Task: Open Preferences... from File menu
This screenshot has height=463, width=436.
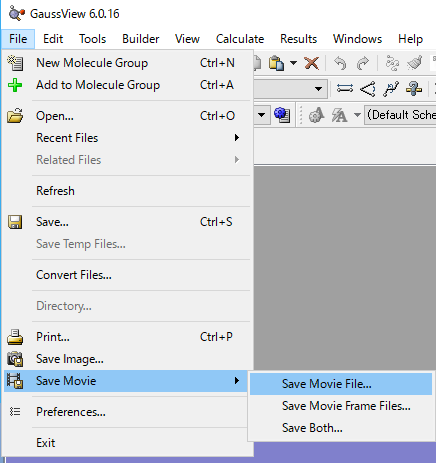Action: pos(127,412)
